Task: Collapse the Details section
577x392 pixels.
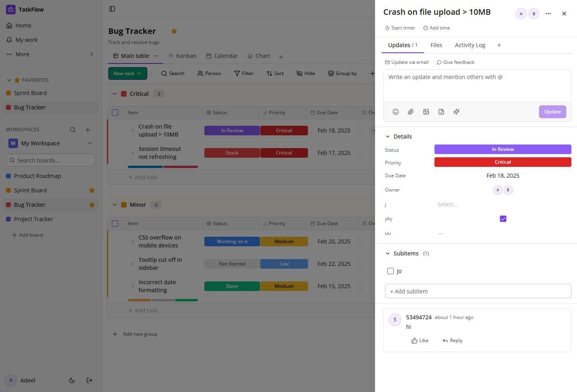Action: 387,136
